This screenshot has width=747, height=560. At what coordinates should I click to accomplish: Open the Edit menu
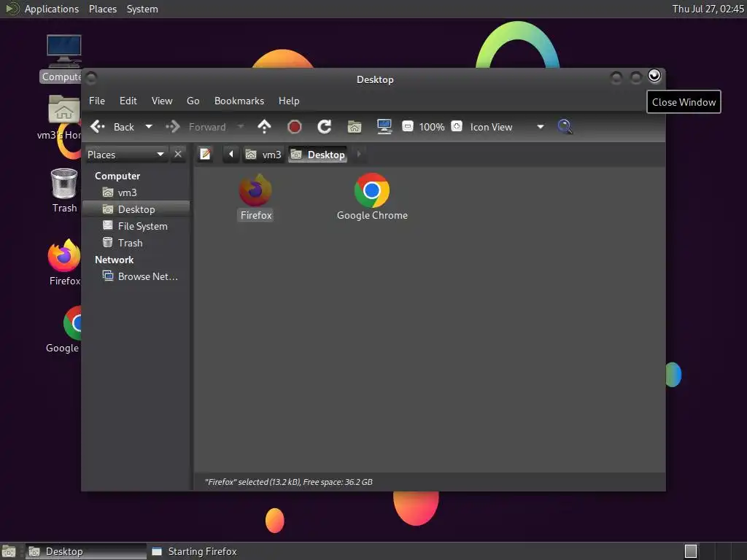(x=128, y=101)
